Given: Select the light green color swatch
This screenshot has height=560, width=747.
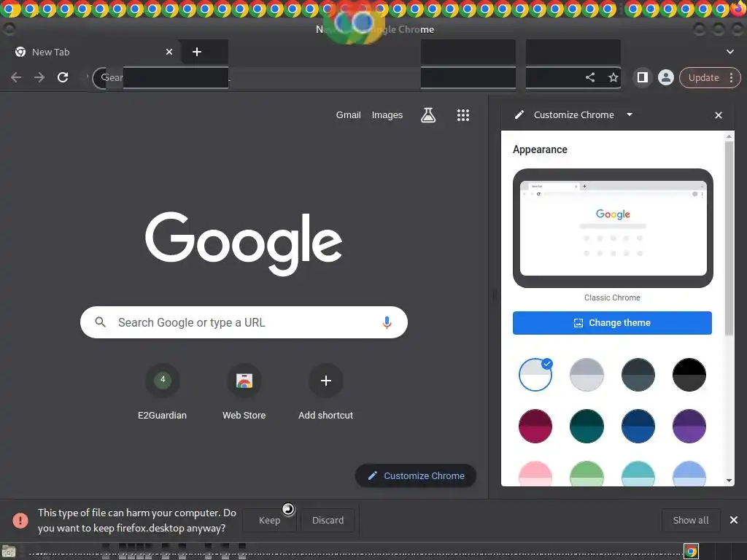Looking at the screenshot, I should (587, 473).
